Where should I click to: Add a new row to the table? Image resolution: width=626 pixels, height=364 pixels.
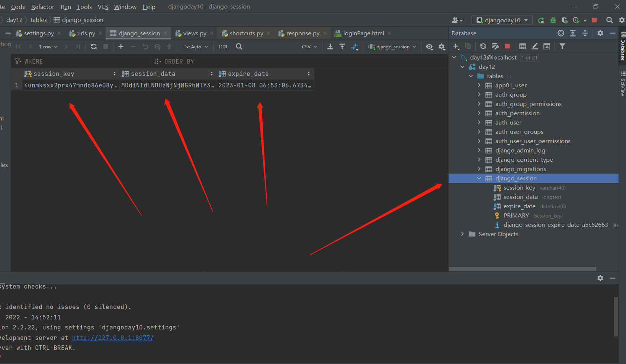(121, 46)
